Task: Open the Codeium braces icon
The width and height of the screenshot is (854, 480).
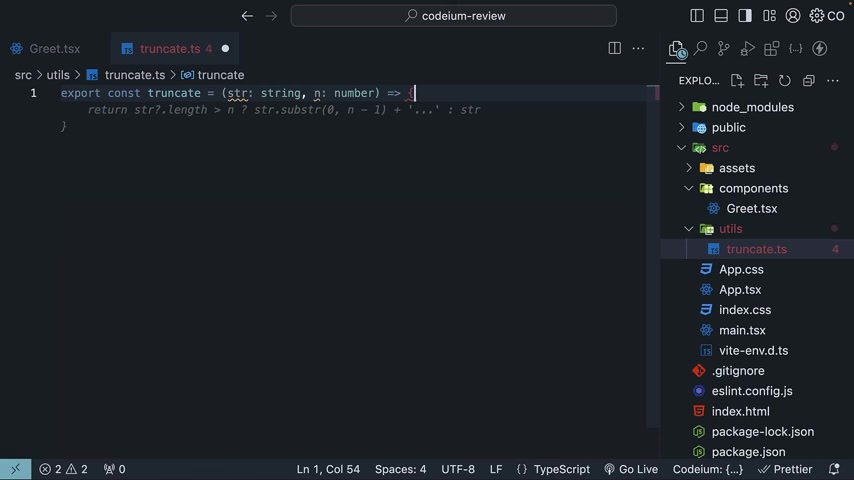Action: pos(795,48)
